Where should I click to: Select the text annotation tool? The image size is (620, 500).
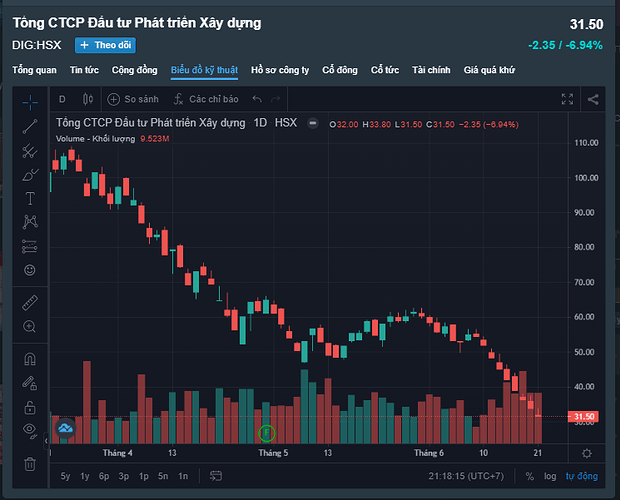30,198
